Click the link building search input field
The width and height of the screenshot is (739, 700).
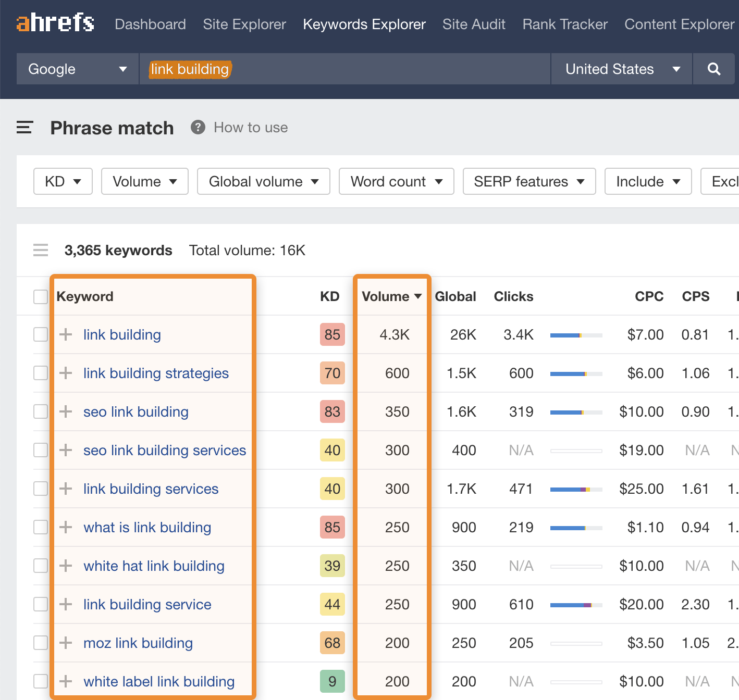pos(344,69)
